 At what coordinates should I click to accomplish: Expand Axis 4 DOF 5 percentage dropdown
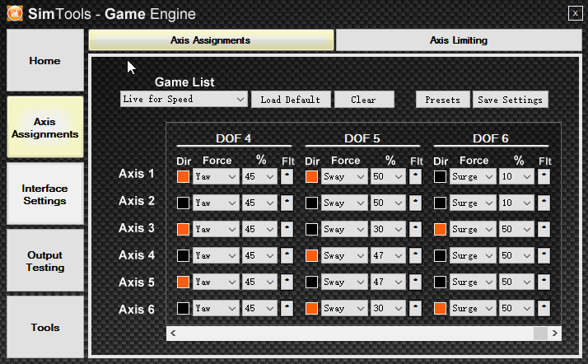(x=387, y=255)
